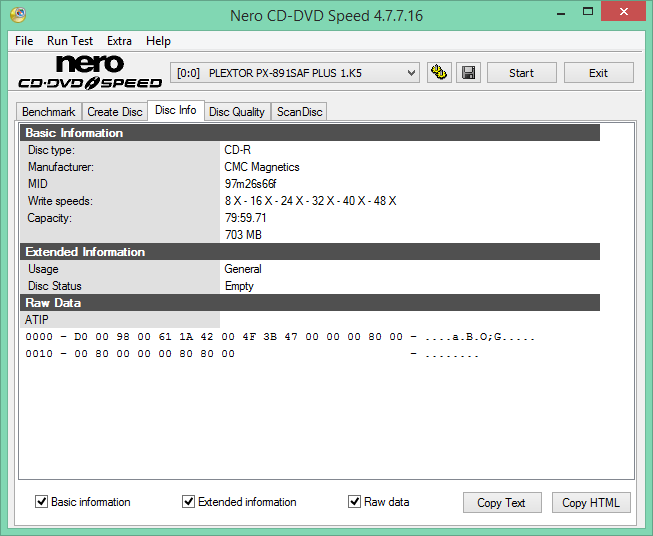
Task: Expand the PLEXTOR drive selection dropdown
Action: click(x=295, y=73)
